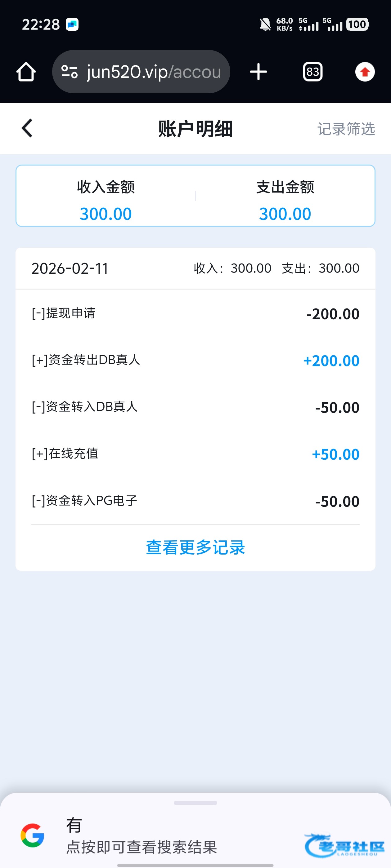Go back using the left chevron
Image resolution: width=391 pixels, height=868 pixels.
pyautogui.click(x=27, y=128)
